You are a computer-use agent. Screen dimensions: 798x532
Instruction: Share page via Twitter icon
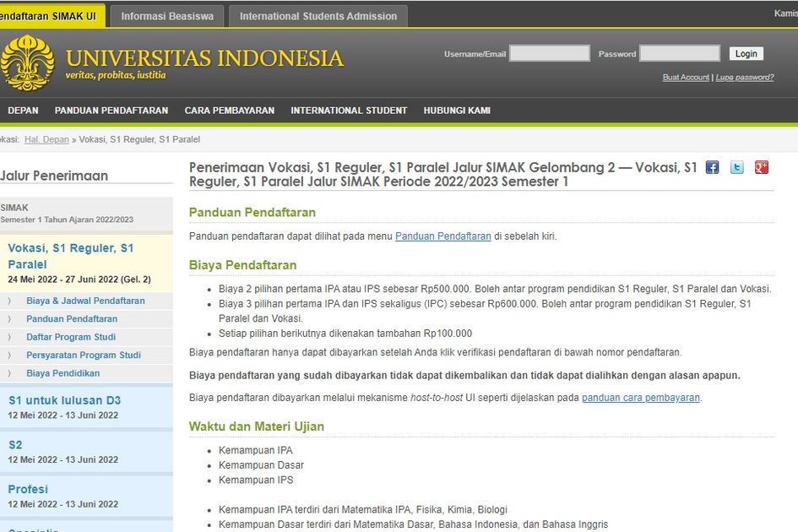[x=737, y=167]
